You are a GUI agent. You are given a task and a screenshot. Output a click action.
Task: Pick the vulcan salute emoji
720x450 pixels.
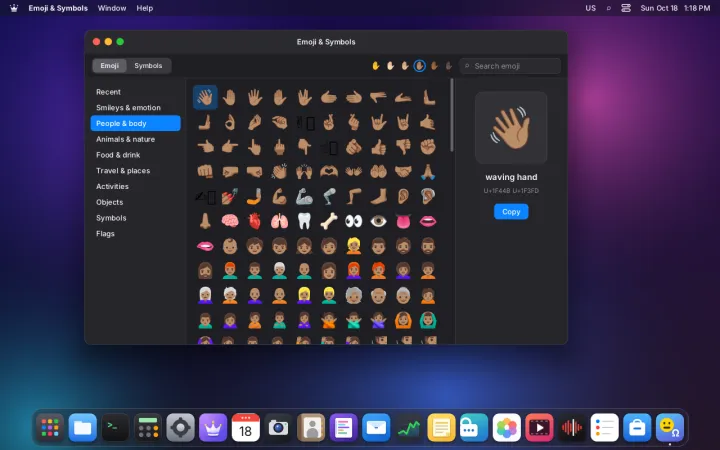[x=304, y=97]
